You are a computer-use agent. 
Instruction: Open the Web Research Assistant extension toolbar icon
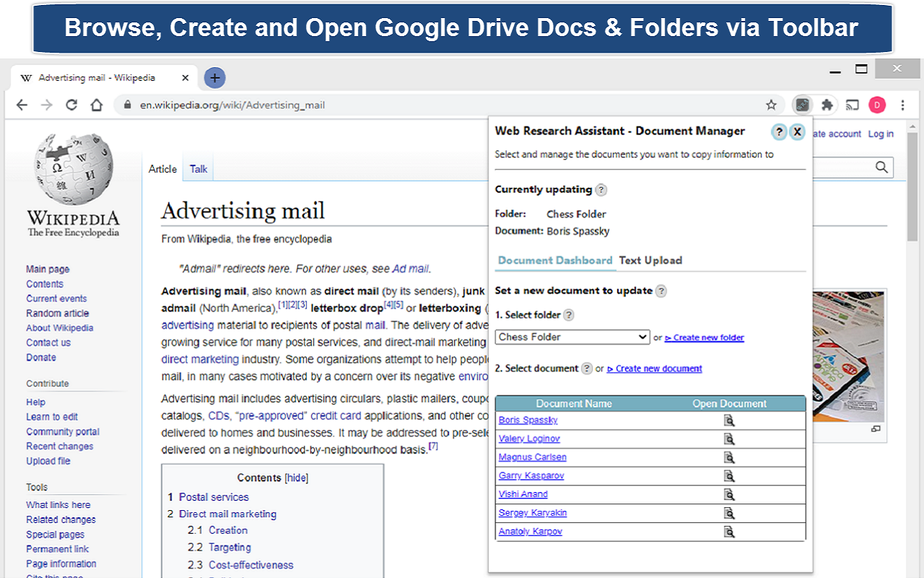point(803,105)
